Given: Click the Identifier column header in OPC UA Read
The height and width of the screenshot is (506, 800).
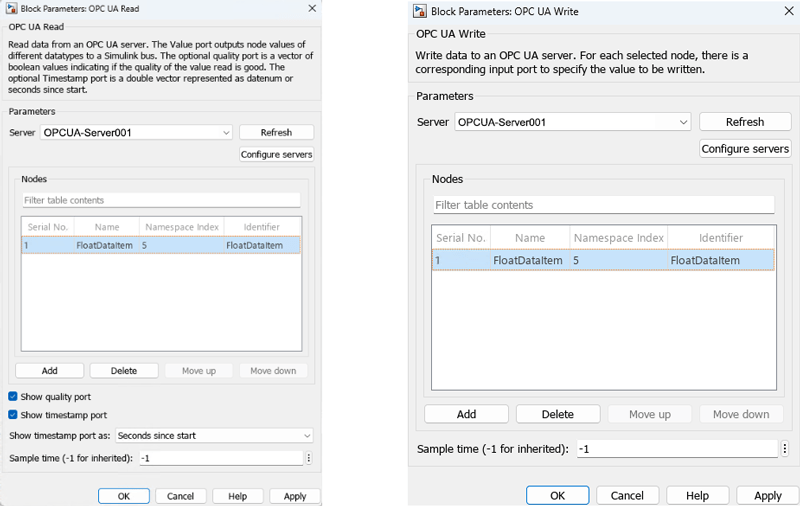Looking at the screenshot, I should pyautogui.click(x=262, y=227).
